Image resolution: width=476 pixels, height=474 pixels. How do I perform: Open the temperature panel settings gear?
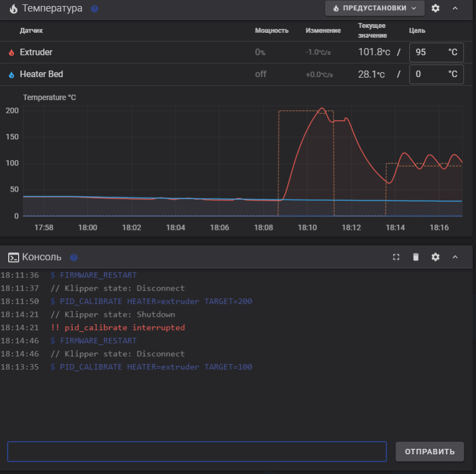point(436,8)
